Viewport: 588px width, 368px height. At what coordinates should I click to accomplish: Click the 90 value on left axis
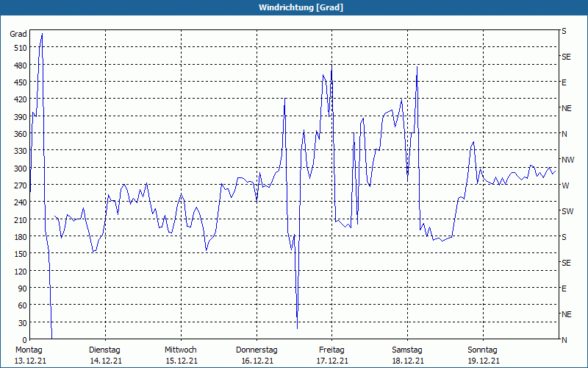point(23,289)
